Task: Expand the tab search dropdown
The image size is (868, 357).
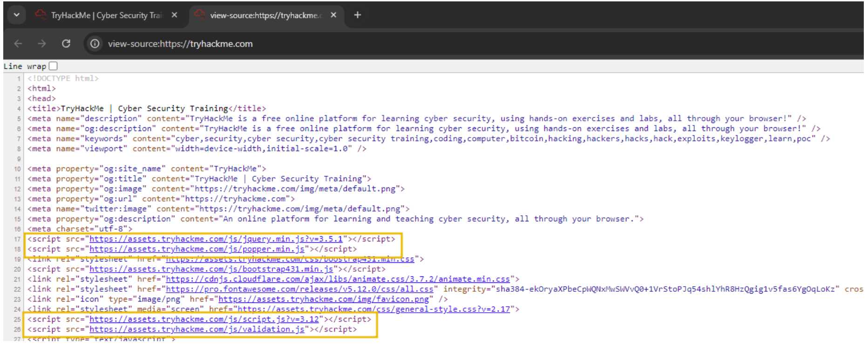Action: 16,15
